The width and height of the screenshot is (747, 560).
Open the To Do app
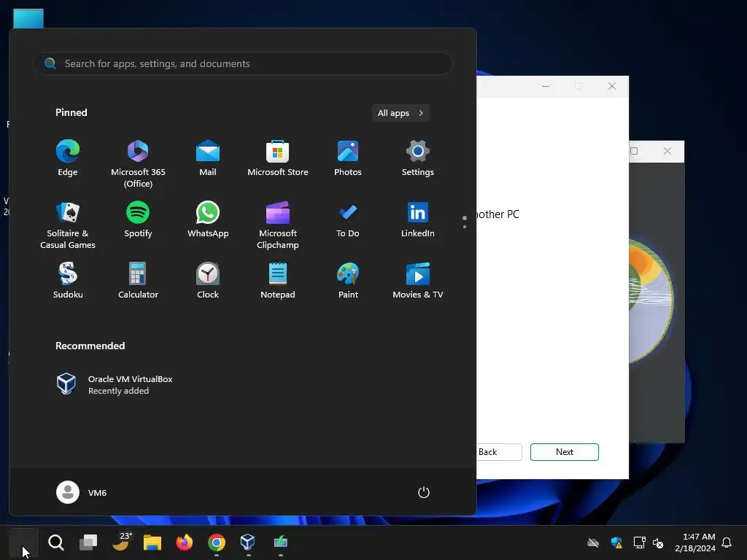[x=348, y=219]
